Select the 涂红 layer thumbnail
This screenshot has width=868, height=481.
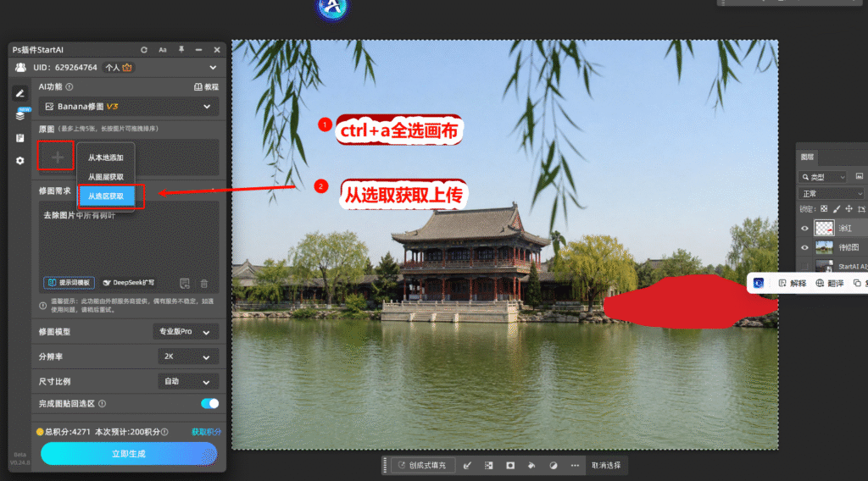[824, 228]
